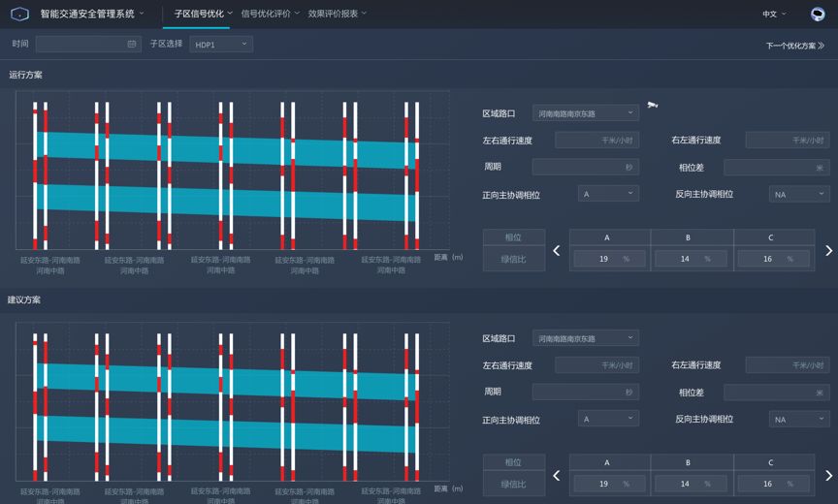Click the calendar icon in the 时间 field
The image size is (838, 504).
(x=132, y=44)
